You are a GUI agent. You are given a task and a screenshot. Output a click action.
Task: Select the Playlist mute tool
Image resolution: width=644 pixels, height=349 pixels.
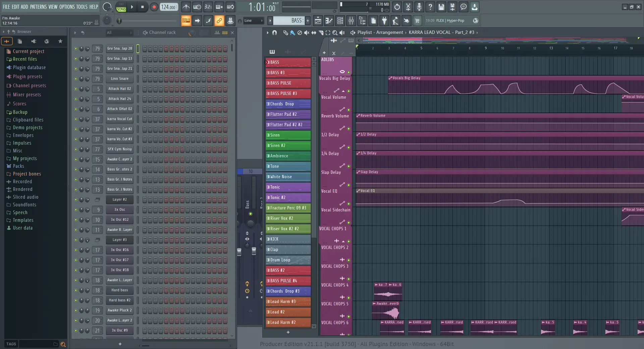pos(307,33)
